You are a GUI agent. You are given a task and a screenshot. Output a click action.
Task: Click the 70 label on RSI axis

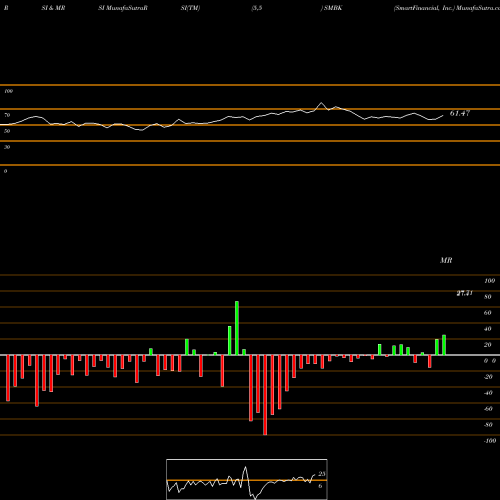pyautogui.click(x=7, y=115)
